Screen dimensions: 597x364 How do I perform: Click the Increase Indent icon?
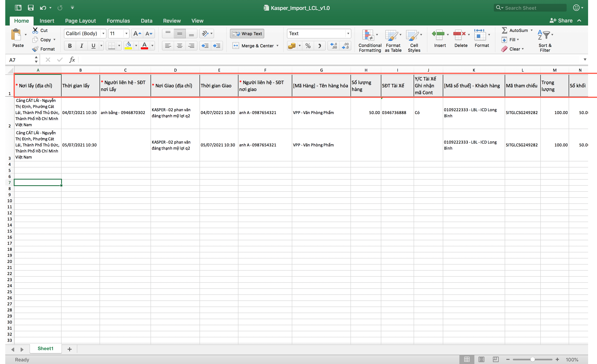pos(217,46)
